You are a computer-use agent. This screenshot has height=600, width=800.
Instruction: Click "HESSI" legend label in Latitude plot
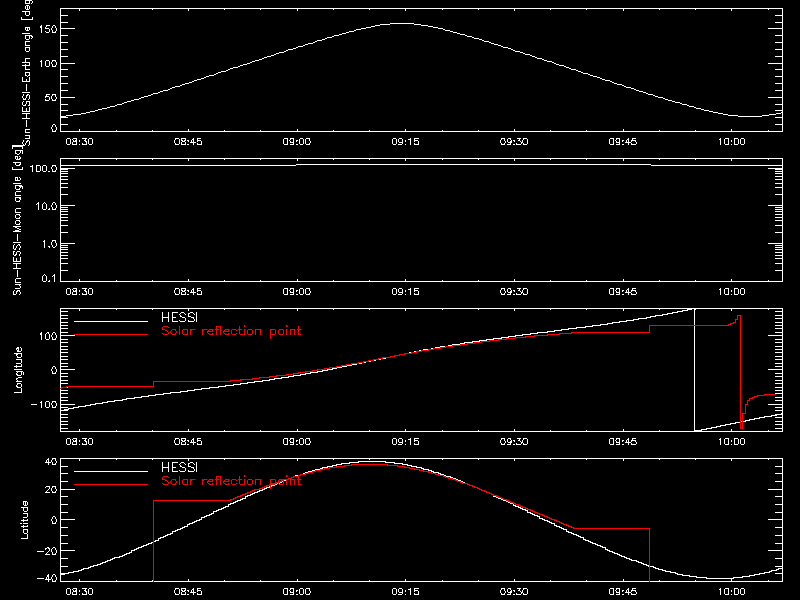tap(179, 467)
